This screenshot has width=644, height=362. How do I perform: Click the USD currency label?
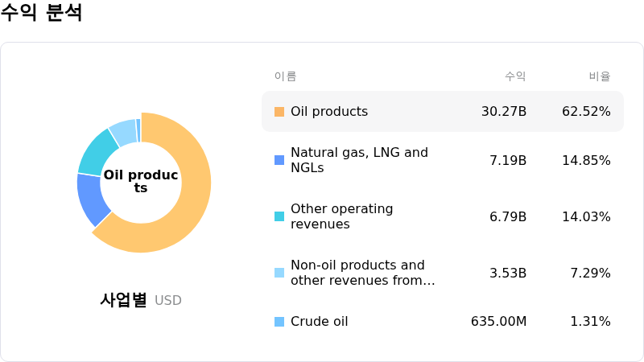168,301
